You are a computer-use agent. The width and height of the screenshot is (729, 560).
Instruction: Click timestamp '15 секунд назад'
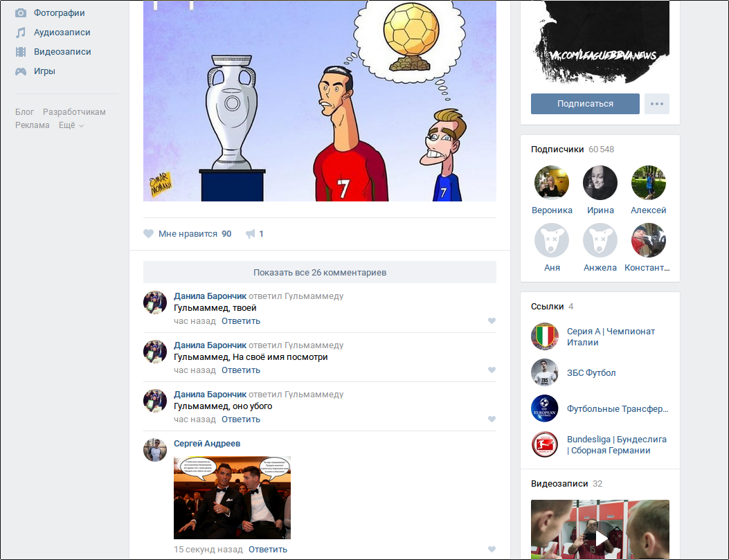pos(208,550)
